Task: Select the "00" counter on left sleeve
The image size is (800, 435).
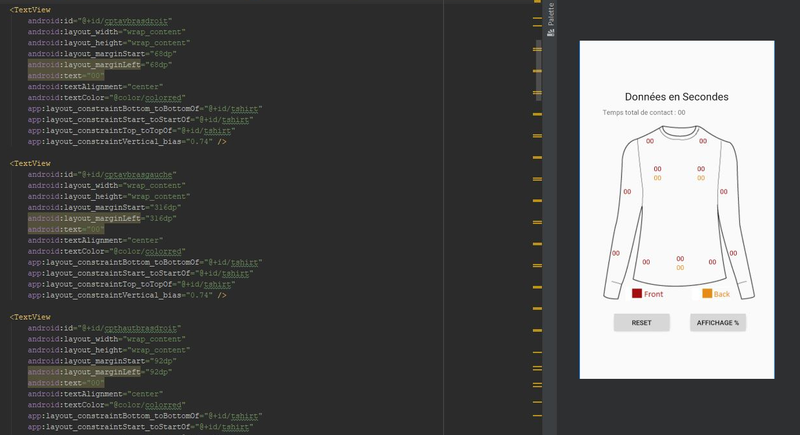Action: (x=628, y=191)
